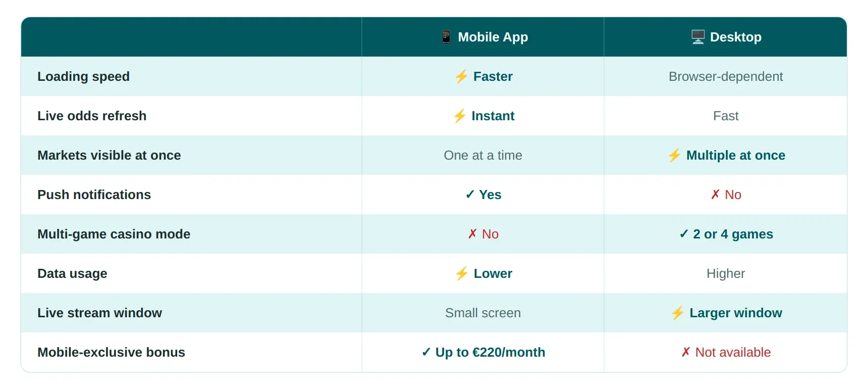Click the red cross beside Not available
The image size is (868, 389).
click(686, 352)
